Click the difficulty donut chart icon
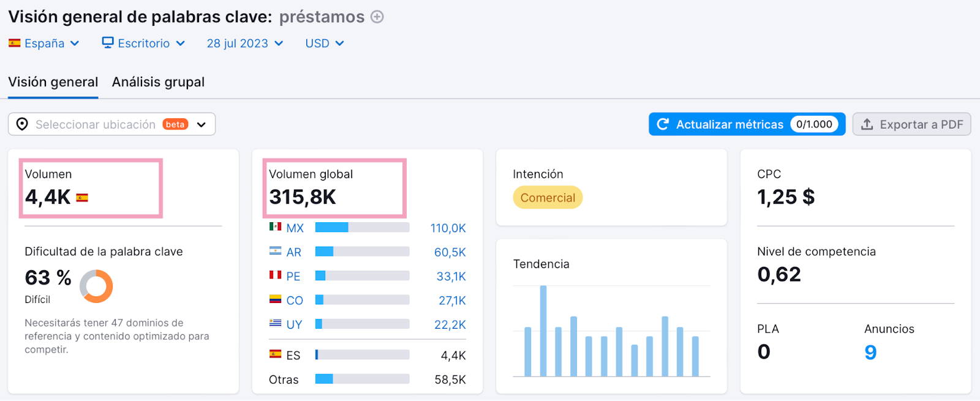 (x=96, y=286)
